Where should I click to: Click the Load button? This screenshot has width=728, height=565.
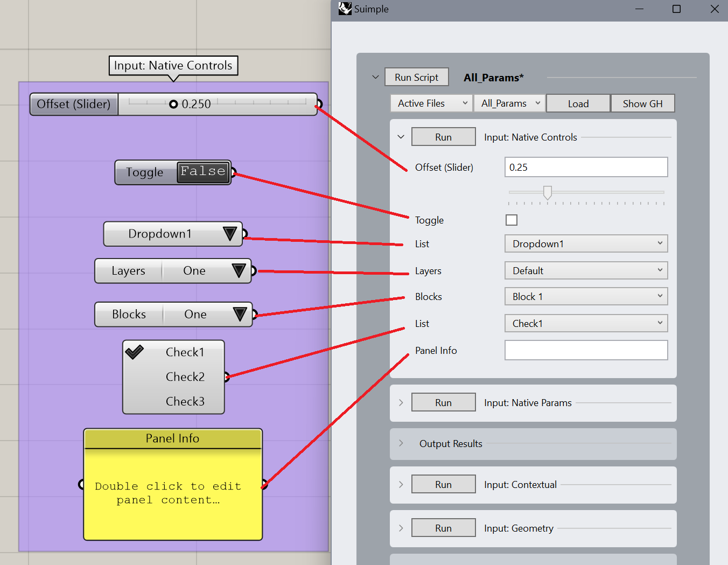(578, 103)
